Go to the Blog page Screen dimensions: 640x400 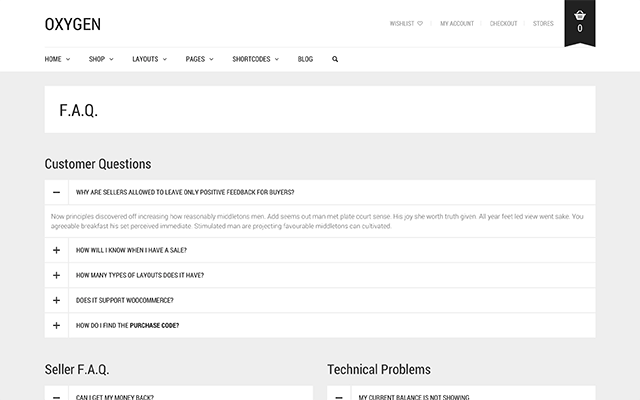(305, 59)
